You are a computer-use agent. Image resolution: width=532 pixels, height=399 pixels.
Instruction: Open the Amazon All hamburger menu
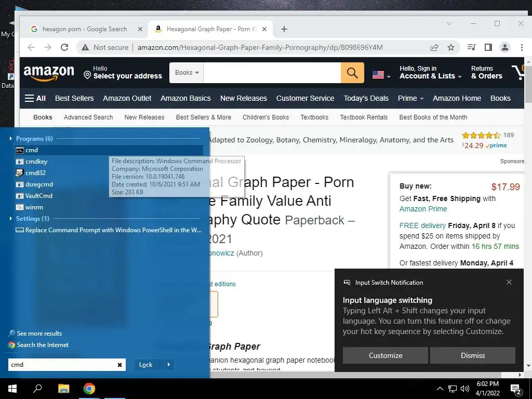coord(35,98)
